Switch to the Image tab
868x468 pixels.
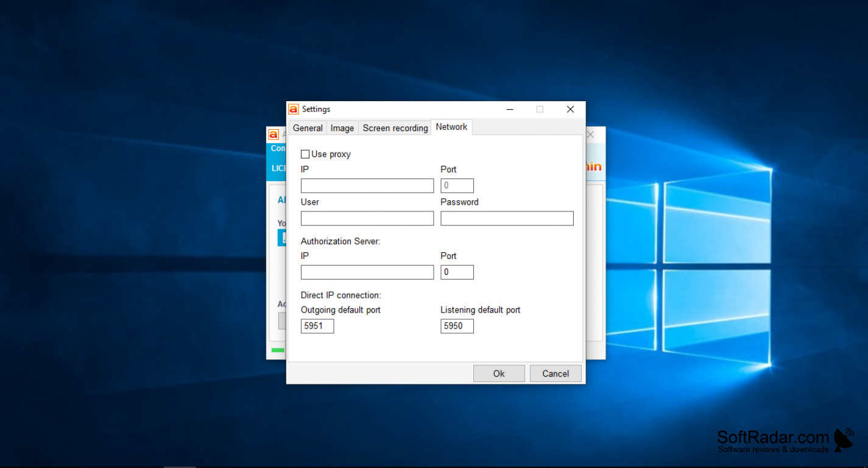(342, 128)
